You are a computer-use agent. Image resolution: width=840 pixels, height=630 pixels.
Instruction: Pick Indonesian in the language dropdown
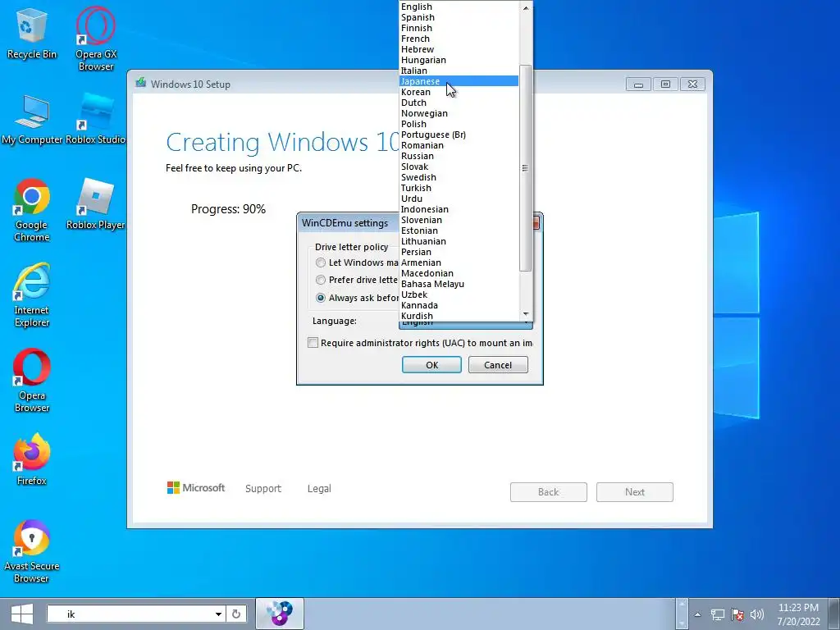pos(459,209)
